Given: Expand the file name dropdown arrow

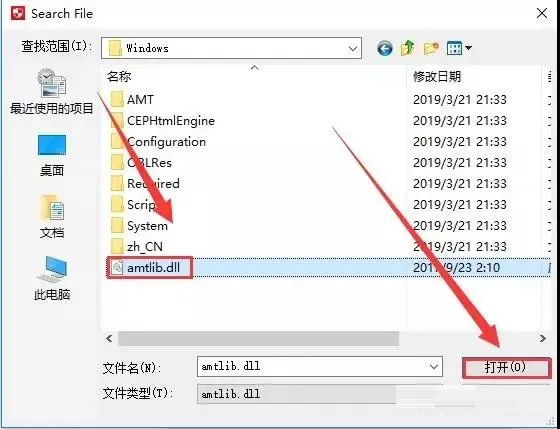Looking at the screenshot, I should pyautogui.click(x=434, y=366).
